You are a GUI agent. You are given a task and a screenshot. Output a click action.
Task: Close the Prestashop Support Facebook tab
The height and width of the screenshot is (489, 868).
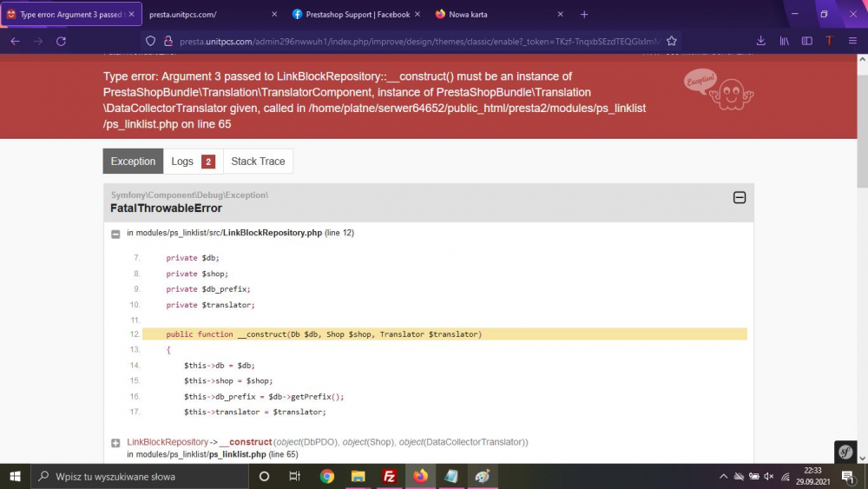click(418, 15)
